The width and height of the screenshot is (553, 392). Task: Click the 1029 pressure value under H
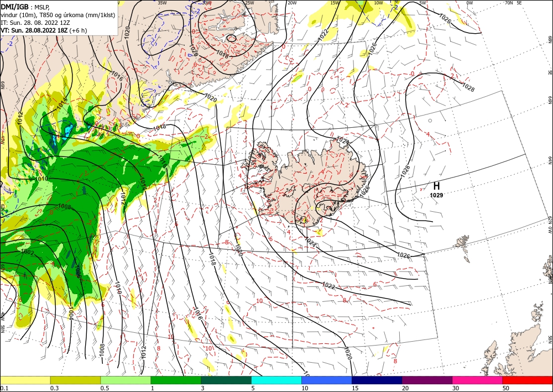click(436, 195)
